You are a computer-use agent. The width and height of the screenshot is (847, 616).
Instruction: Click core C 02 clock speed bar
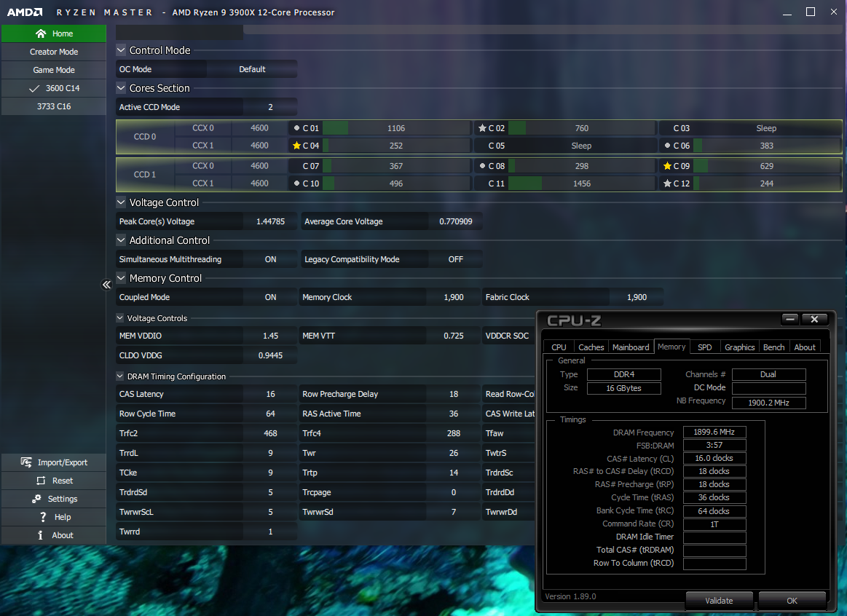coord(581,128)
